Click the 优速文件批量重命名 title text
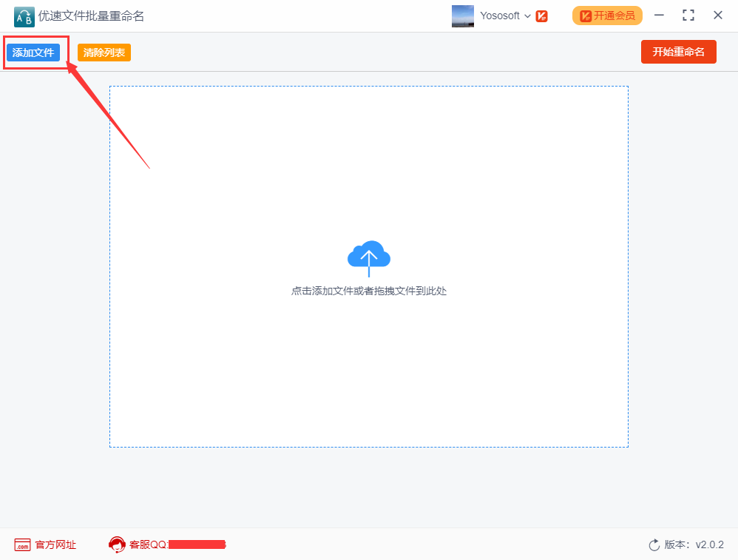This screenshot has width=738, height=560. (91, 16)
